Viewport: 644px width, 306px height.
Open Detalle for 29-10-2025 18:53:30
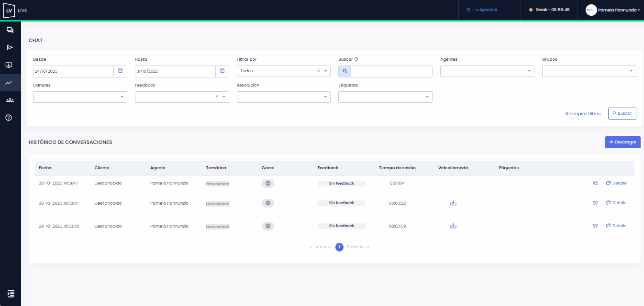(x=616, y=226)
